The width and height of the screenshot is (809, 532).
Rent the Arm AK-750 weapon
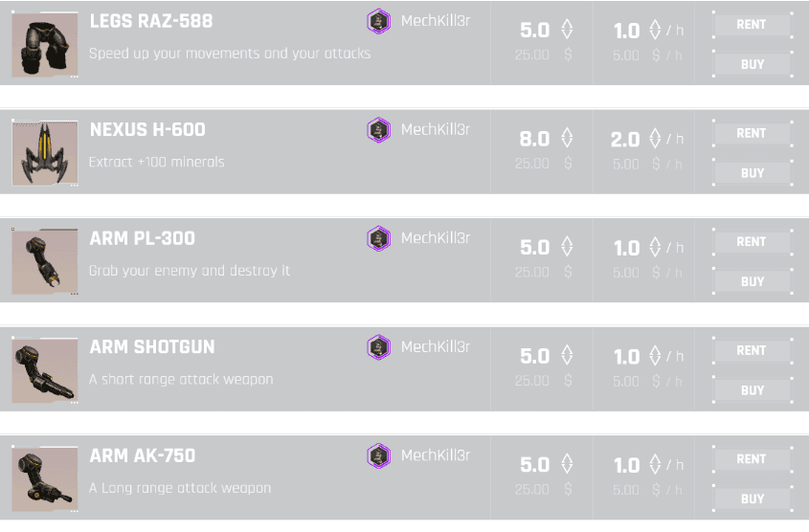pyautogui.click(x=752, y=459)
